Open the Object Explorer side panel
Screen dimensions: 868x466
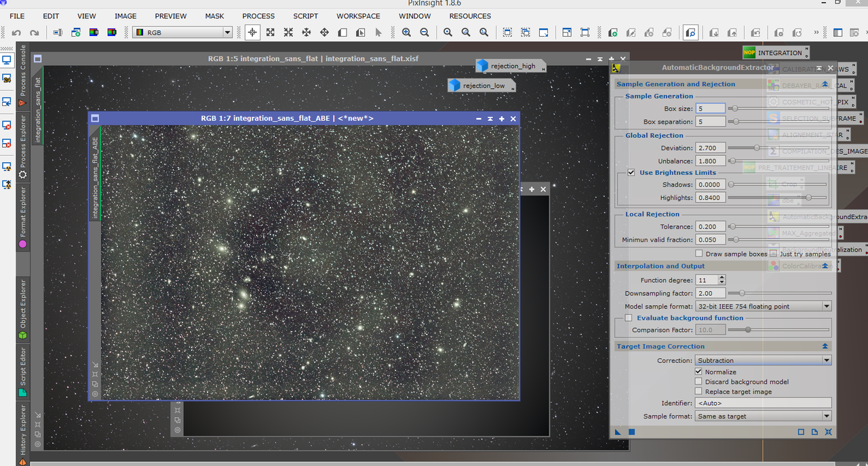pos(22,310)
